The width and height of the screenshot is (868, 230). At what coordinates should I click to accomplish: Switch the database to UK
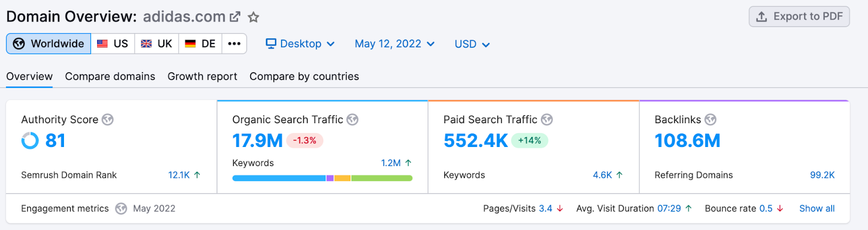click(157, 44)
